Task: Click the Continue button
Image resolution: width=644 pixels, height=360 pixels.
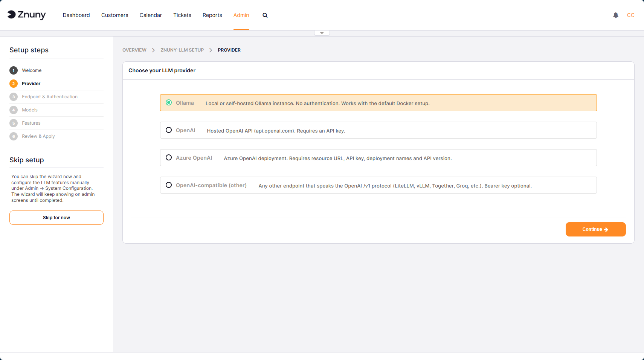Action: click(595, 229)
